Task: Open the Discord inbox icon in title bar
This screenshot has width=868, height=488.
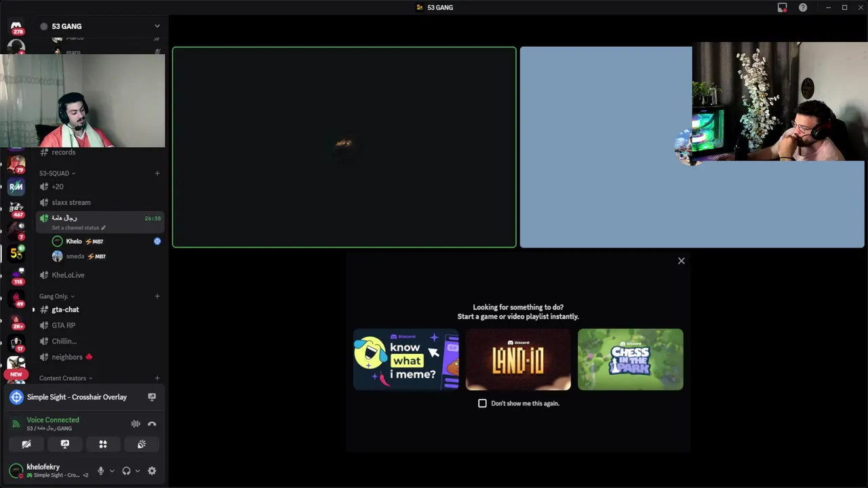Action: pos(782,7)
